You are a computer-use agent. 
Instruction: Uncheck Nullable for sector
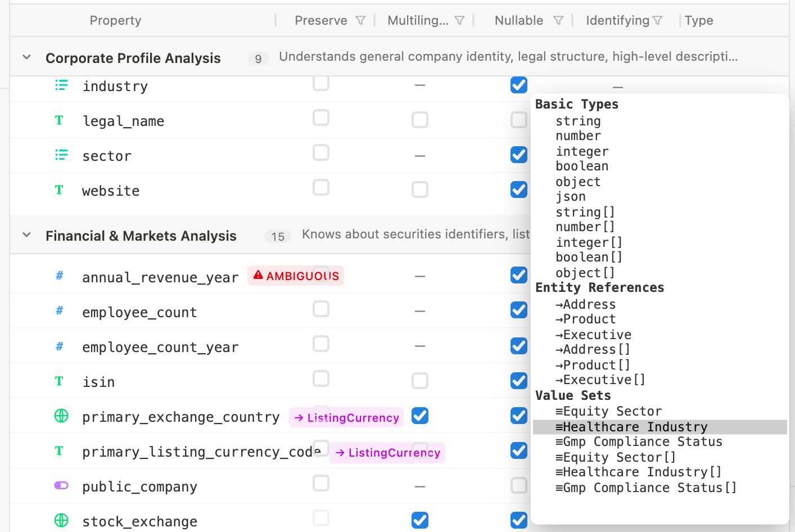519,155
